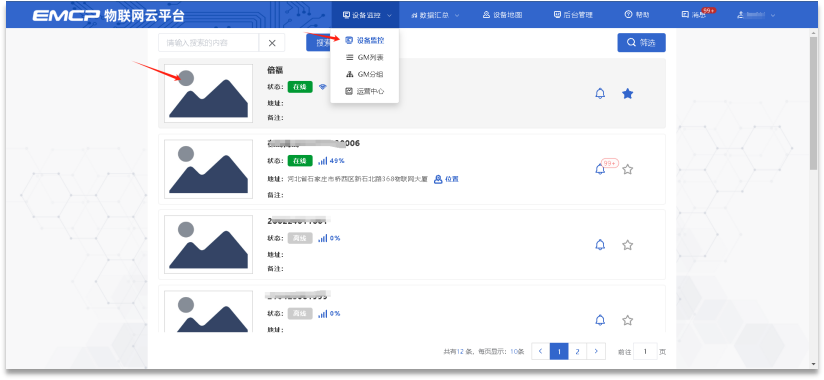Open the alarm bell of the first offline device

600,245
